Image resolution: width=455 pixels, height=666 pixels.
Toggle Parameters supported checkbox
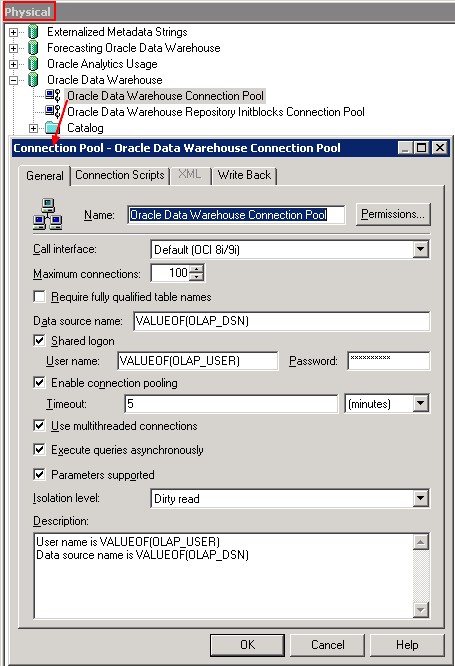(39, 474)
